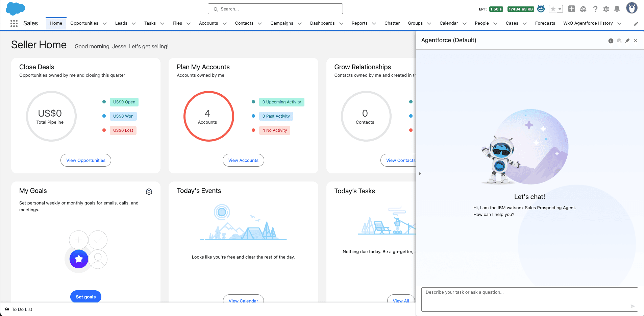
Task: Expand Opportunities tab dropdown chevron
Action: (x=105, y=24)
